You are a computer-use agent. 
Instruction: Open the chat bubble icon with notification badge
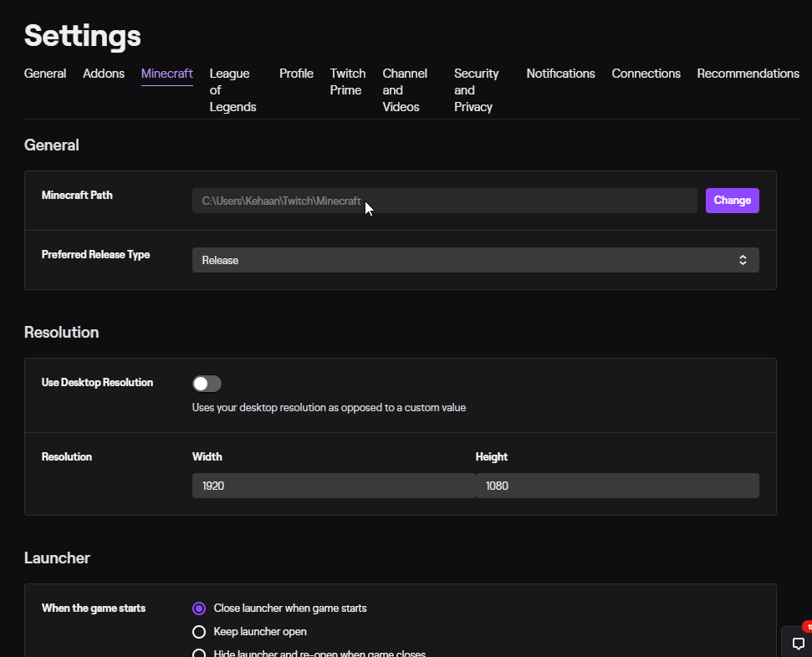coord(798,643)
